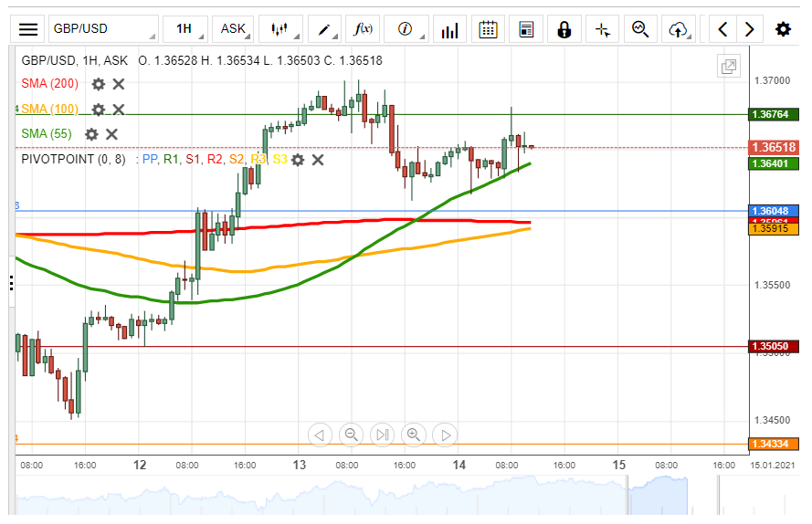This screenshot has width=812, height=524.
Task: Open PIVOTPOINT indicator settings gear
Action: [298, 160]
